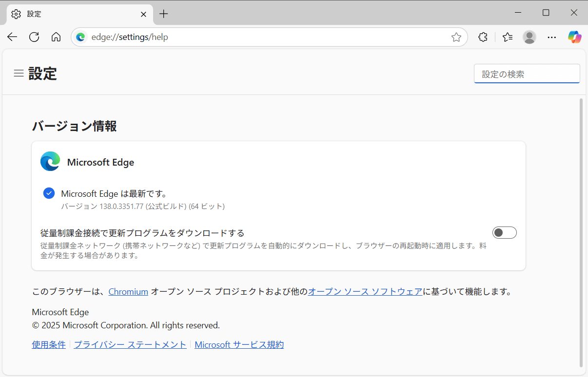Click the 設定 page title heading

click(43, 74)
